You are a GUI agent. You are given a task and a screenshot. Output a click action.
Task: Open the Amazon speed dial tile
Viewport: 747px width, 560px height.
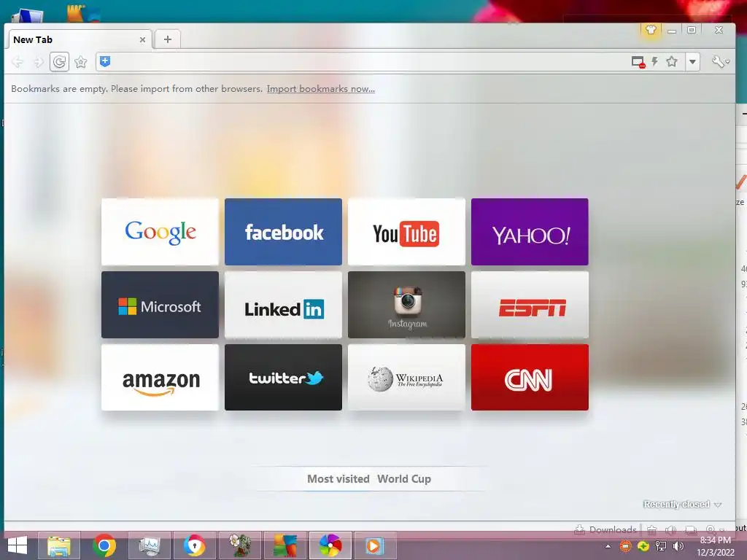pyautogui.click(x=160, y=377)
